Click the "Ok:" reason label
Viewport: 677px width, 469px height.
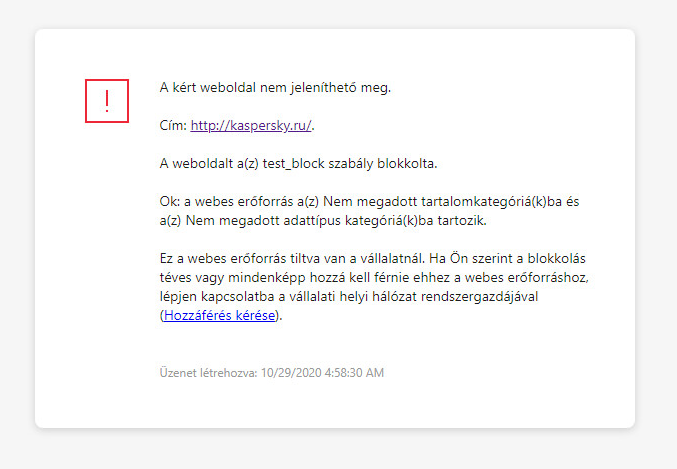click(170, 201)
